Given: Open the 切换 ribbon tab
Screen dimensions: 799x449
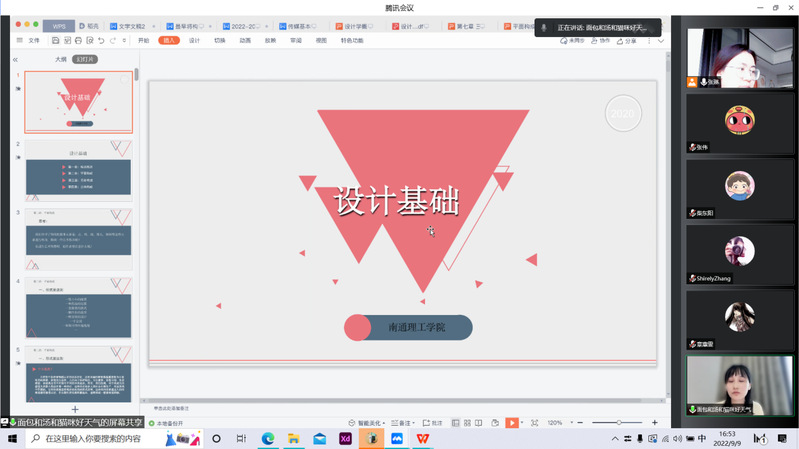Looking at the screenshot, I should click(220, 40).
